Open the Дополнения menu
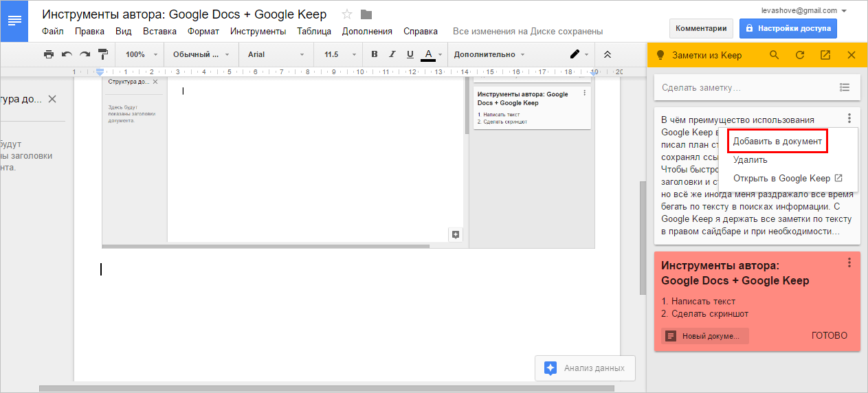Screen dimensions: 868x393 pyautogui.click(x=367, y=31)
